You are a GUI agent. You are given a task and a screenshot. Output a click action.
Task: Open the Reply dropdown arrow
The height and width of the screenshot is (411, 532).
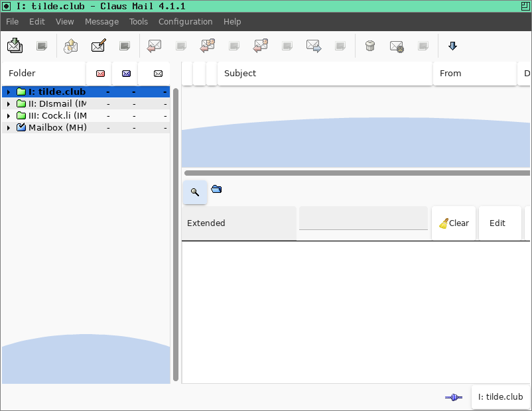(x=181, y=46)
